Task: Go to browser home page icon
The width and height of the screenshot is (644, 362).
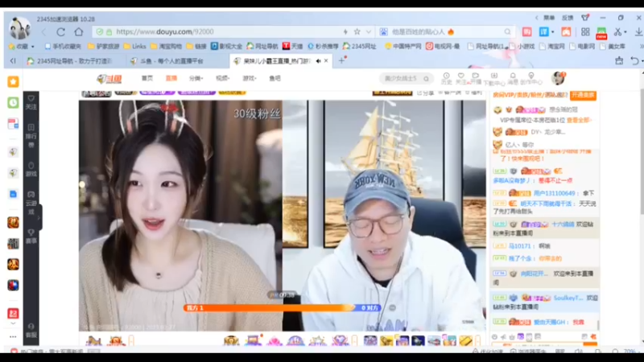Action: pos(79,31)
